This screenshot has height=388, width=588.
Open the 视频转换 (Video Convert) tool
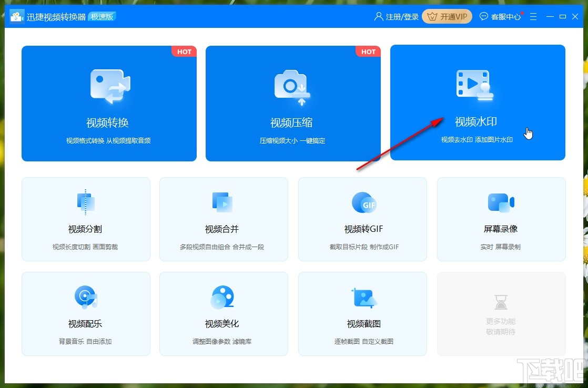tap(109, 103)
